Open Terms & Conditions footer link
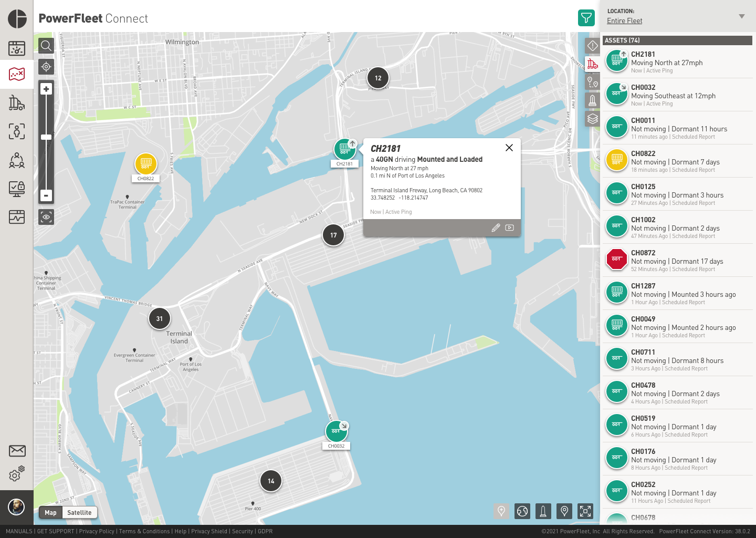The height and width of the screenshot is (538, 756). pyautogui.click(x=144, y=531)
